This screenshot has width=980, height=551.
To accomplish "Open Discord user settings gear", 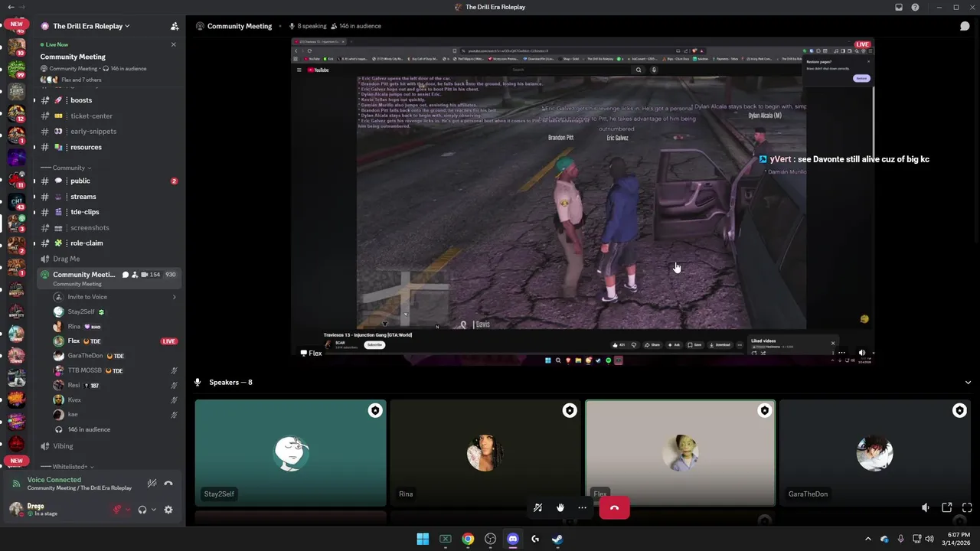I will (x=168, y=510).
